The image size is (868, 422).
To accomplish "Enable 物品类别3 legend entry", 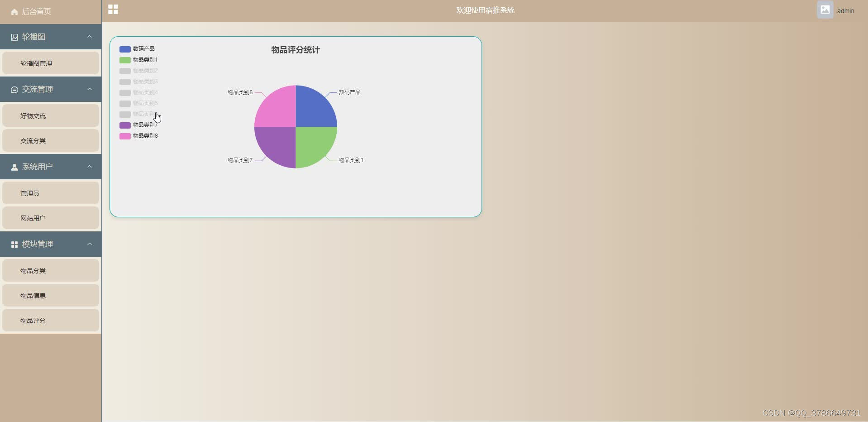I will (138, 82).
